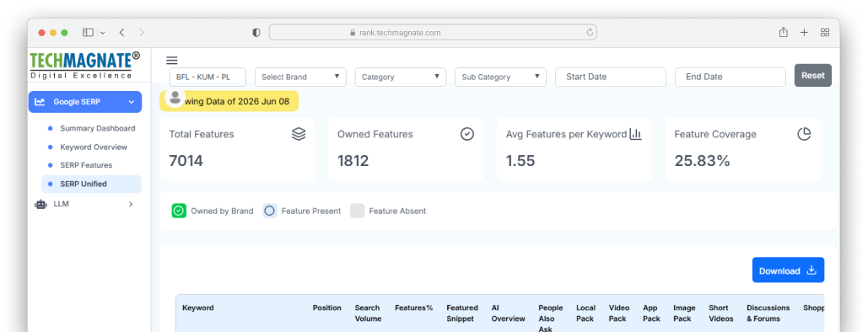Click the Feature Present circle legend icon
868x332 pixels.
270,211
